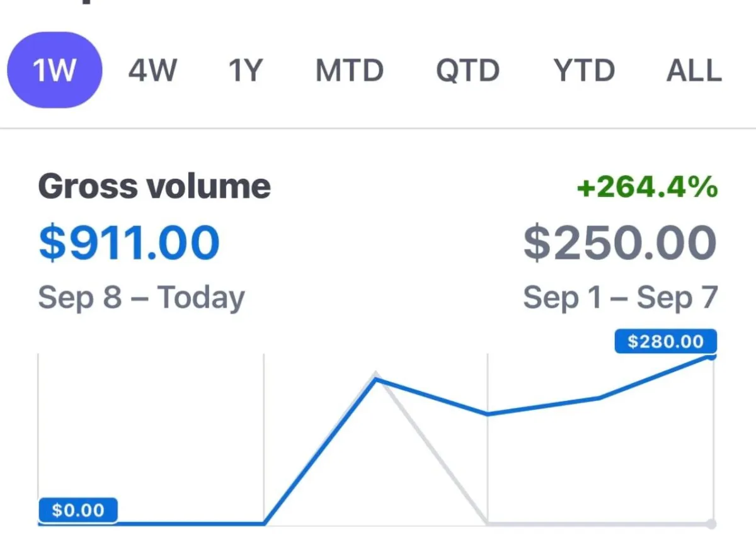Show ALL time data

coord(694,71)
